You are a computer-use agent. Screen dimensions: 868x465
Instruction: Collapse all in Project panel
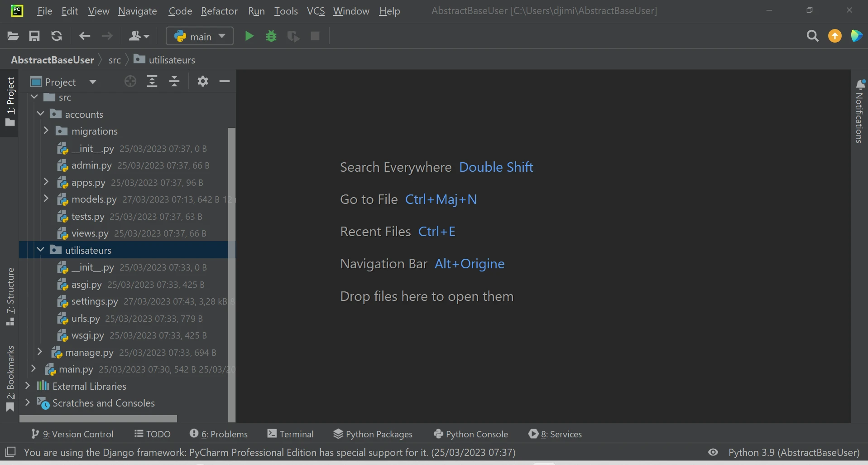coord(174,82)
